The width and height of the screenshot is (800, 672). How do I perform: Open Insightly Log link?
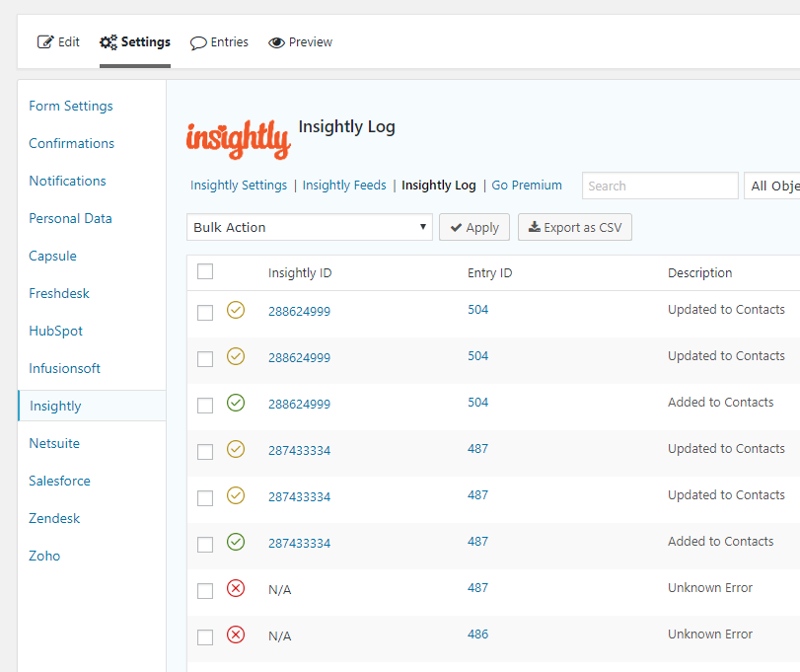[439, 186]
